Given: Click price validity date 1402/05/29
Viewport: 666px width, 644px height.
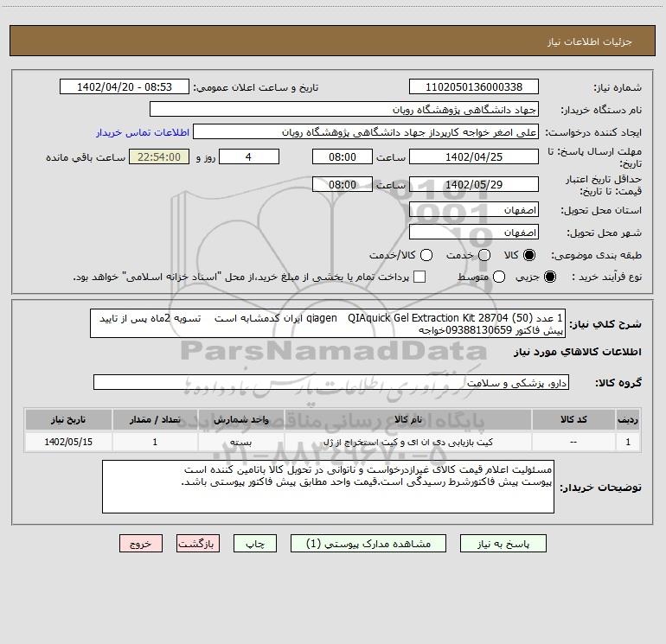Looking at the screenshot, I should coord(474,184).
